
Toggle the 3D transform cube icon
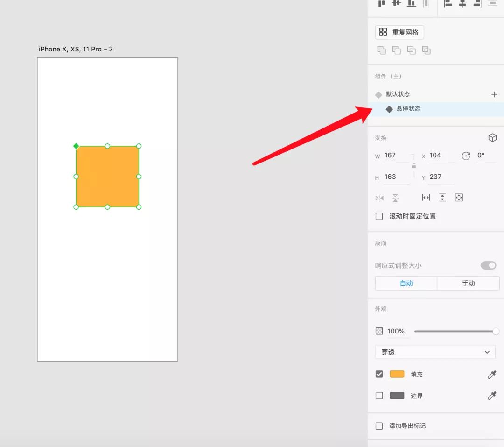[x=492, y=138]
